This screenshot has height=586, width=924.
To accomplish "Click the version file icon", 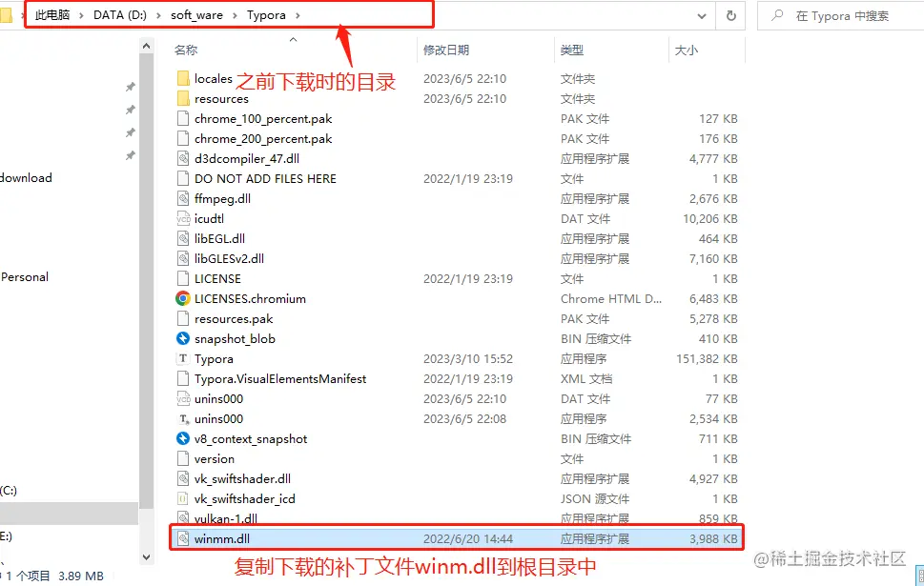I will pos(183,458).
